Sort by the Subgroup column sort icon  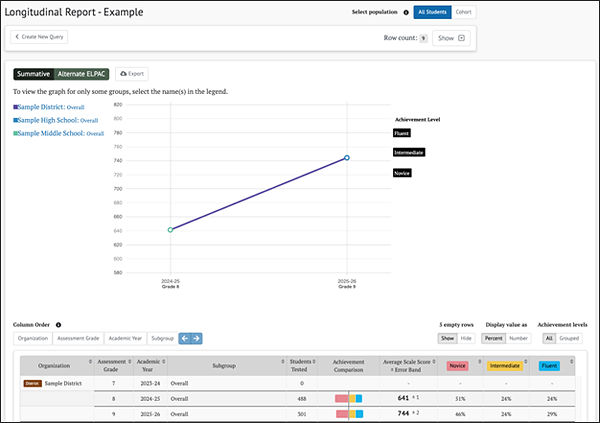coord(283,362)
